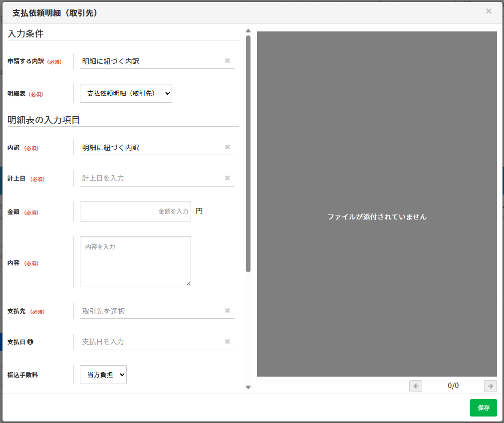Go to previous attachment page
The image size is (504, 423).
pyautogui.click(x=416, y=386)
